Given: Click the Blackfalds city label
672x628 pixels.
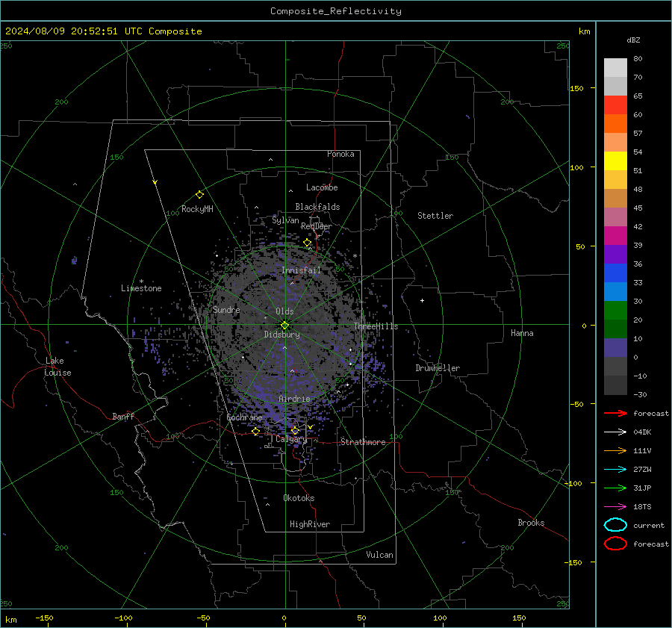Looking at the screenshot, I should [x=317, y=207].
